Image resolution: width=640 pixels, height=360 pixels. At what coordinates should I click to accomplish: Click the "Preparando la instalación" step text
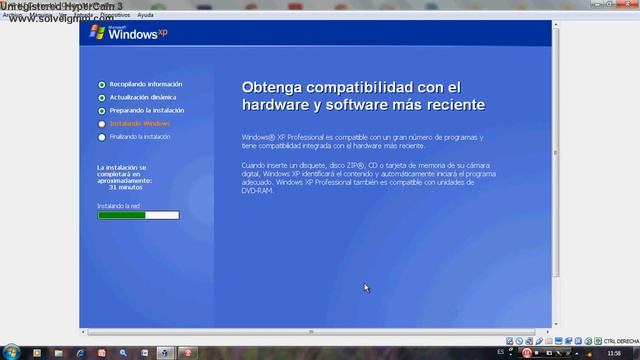[x=147, y=110]
